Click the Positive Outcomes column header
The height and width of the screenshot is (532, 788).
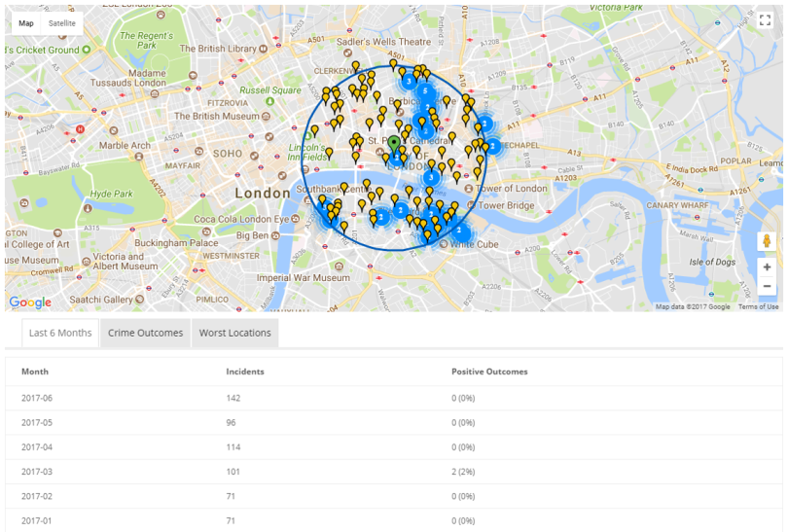point(489,372)
